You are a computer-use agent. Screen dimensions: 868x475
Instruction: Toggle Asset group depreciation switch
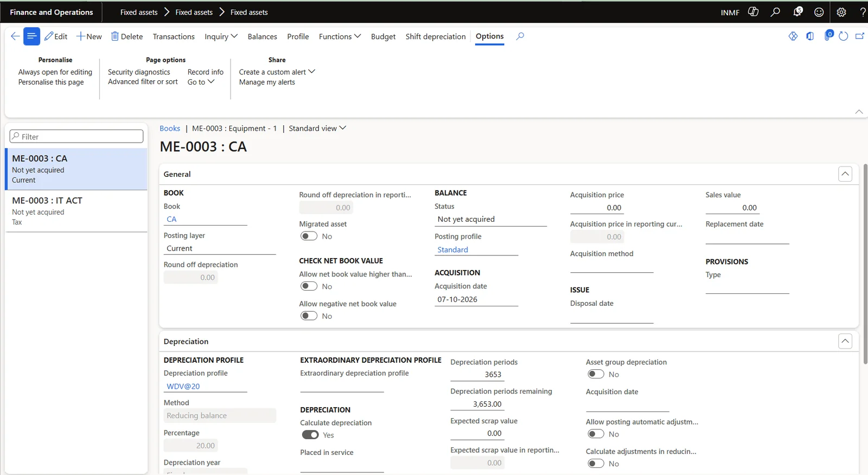(596, 374)
